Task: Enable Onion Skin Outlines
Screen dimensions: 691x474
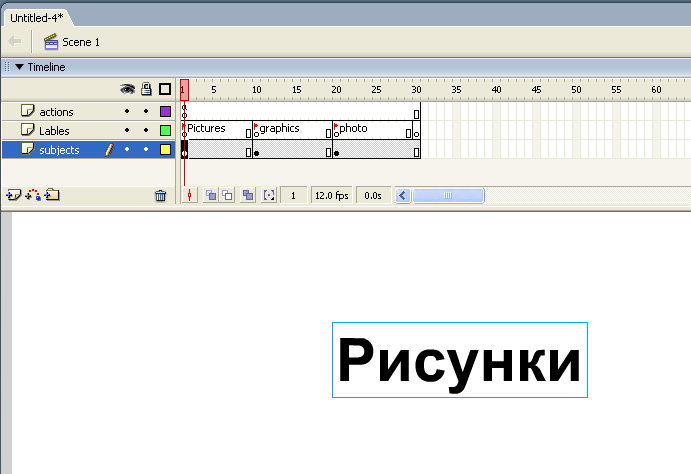Action: 227,195
